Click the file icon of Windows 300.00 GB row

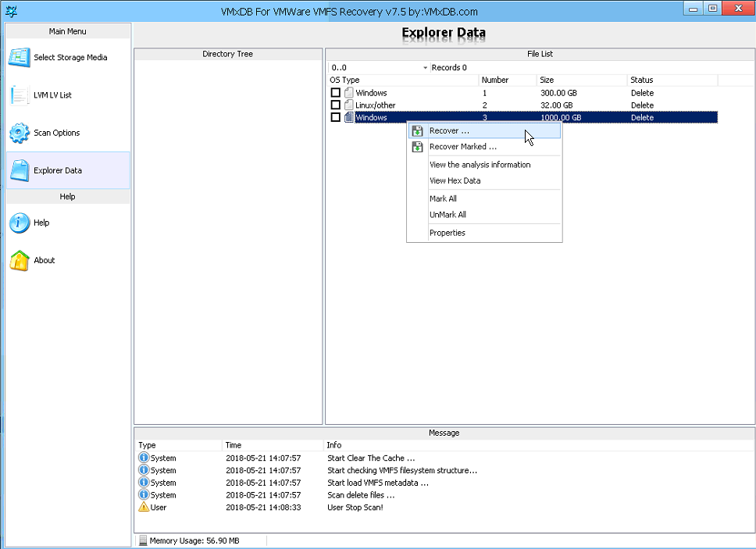(349, 93)
